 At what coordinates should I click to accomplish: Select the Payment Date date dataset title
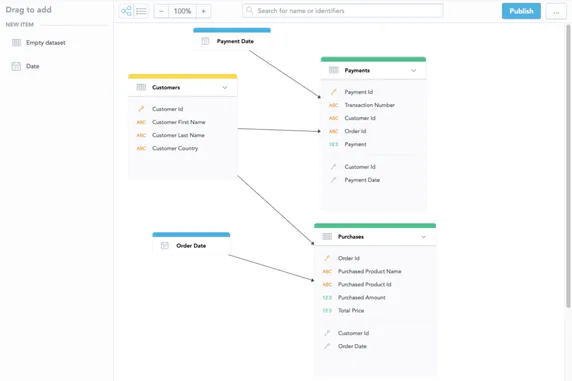click(x=235, y=41)
